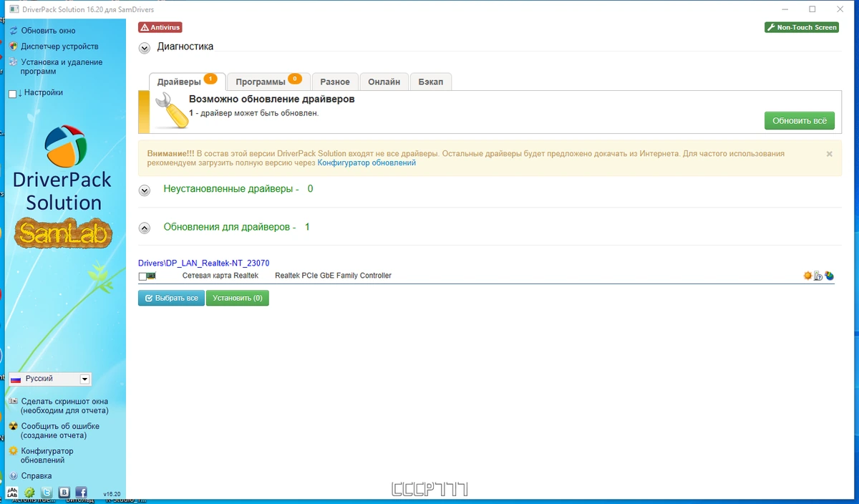Open the Twitter icon link
The height and width of the screenshot is (504, 859).
(47, 493)
